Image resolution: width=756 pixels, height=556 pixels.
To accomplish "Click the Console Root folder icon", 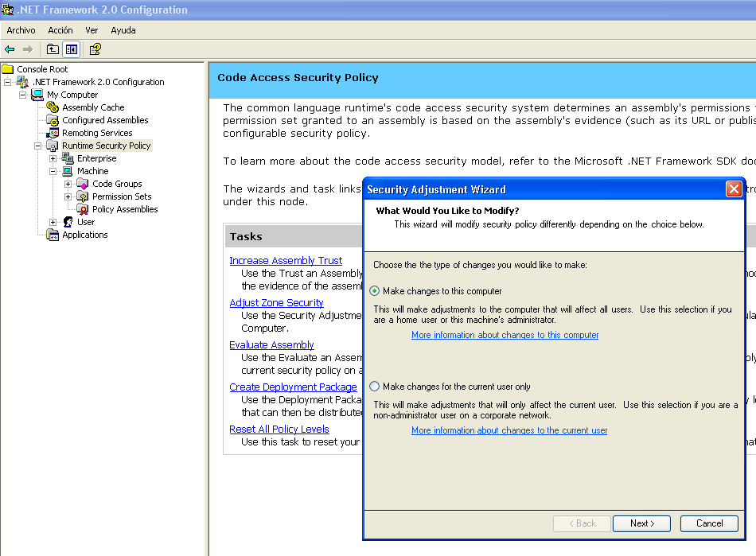I will [8, 69].
